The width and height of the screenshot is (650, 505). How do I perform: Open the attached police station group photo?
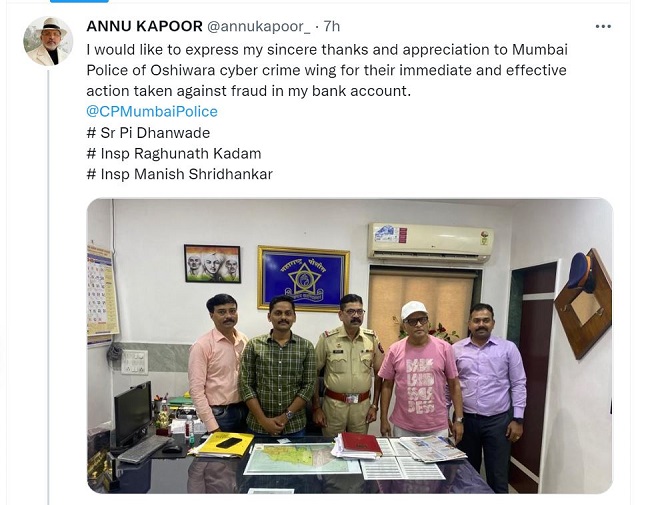[349, 346]
